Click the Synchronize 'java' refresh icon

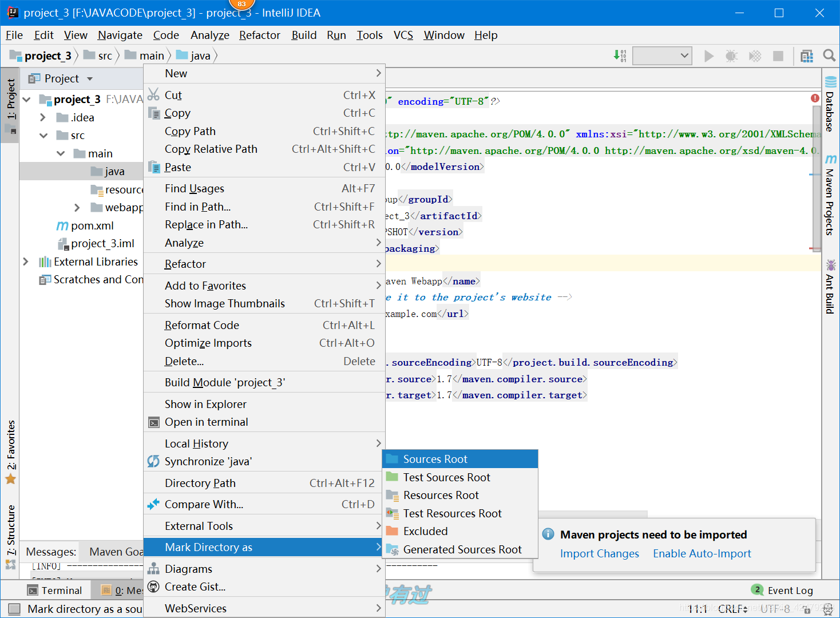pos(153,461)
